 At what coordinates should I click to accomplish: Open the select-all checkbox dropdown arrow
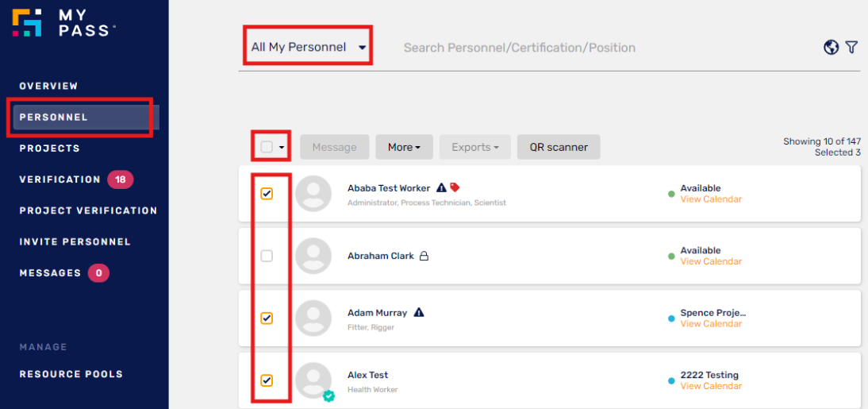pyautogui.click(x=282, y=148)
